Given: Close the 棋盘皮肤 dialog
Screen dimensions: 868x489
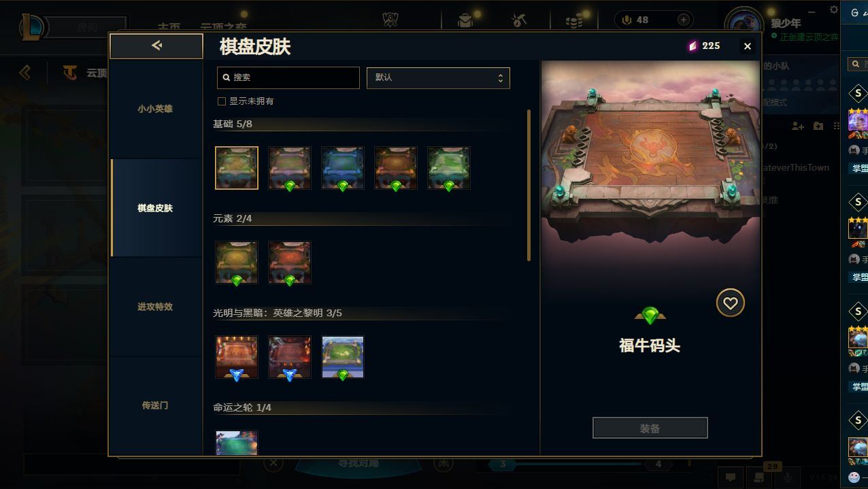Looking at the screenshot, I should pyautogui.click(x=747, y=46).
